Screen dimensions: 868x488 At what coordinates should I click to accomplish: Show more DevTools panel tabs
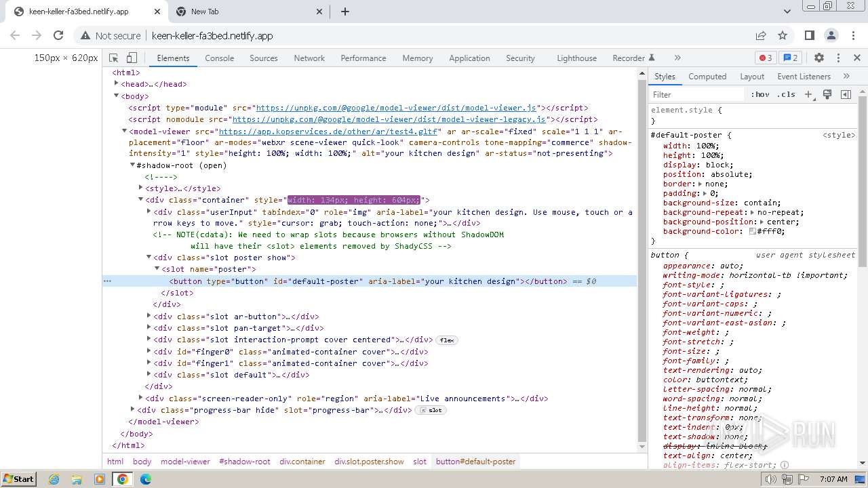(677, 58)
